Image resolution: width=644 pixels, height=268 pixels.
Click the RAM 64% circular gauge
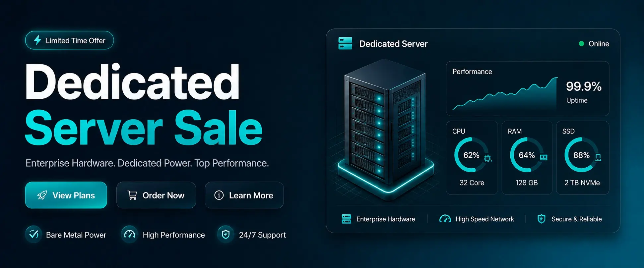click(x=527, y=155)
